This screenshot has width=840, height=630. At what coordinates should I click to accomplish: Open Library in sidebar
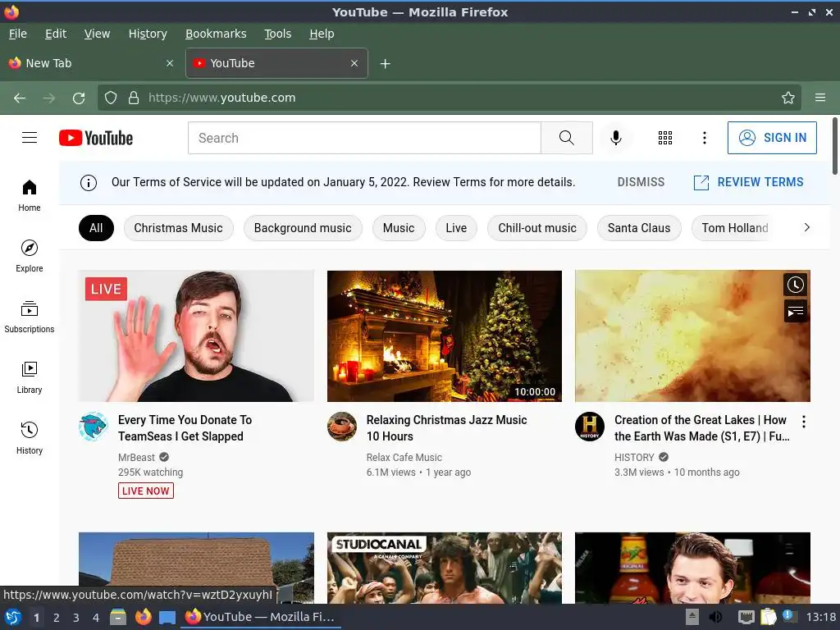click(x=30, y=377)
